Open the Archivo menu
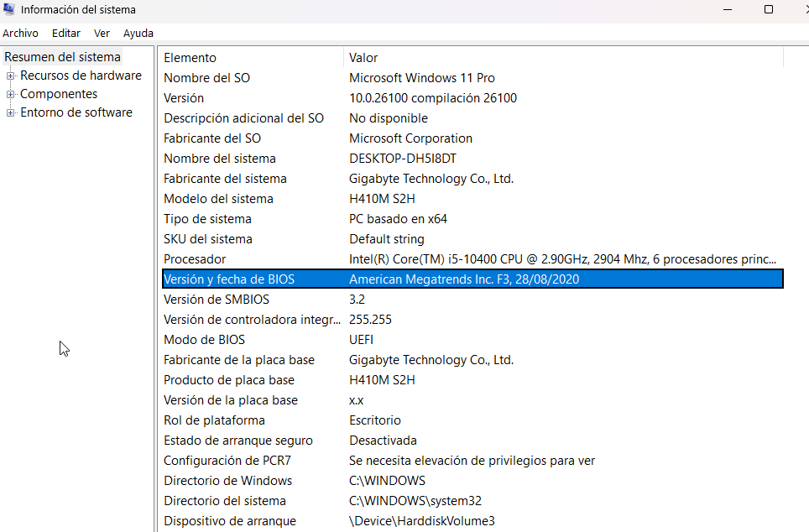The height and width of the screenshot is (532, 809). tap(20, 33)
